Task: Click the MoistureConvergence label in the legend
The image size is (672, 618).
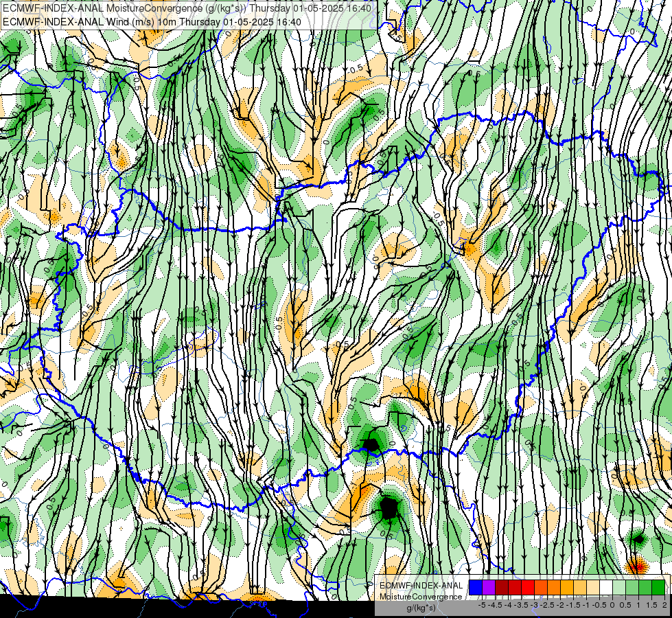Action: [x=421, y=597]
